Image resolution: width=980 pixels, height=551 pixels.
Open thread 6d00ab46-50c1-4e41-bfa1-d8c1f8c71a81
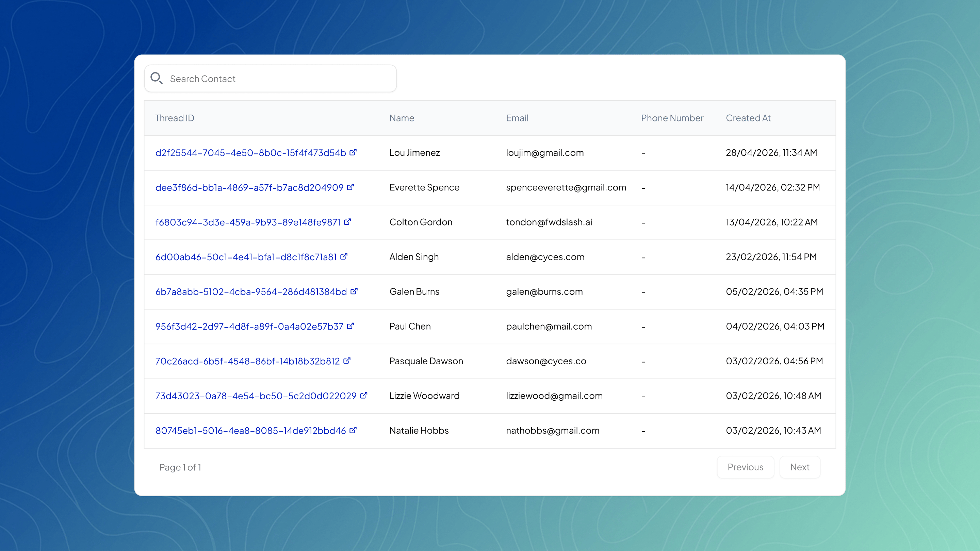tap(246, 257)
